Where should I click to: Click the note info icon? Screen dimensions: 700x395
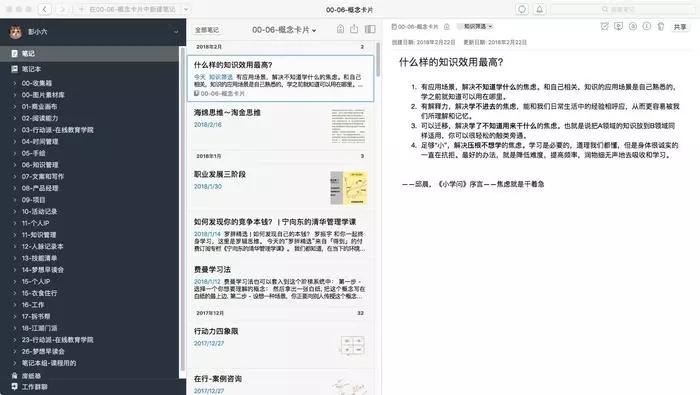tap(646, 27)
